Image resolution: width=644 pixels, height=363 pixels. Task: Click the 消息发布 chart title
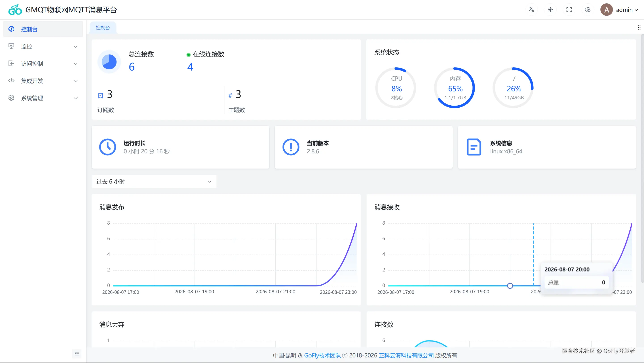click(112, 207)
